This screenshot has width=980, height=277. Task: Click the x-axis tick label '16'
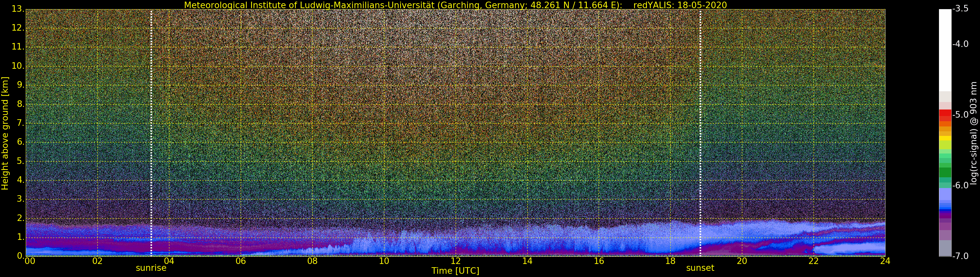pos(599,261)
